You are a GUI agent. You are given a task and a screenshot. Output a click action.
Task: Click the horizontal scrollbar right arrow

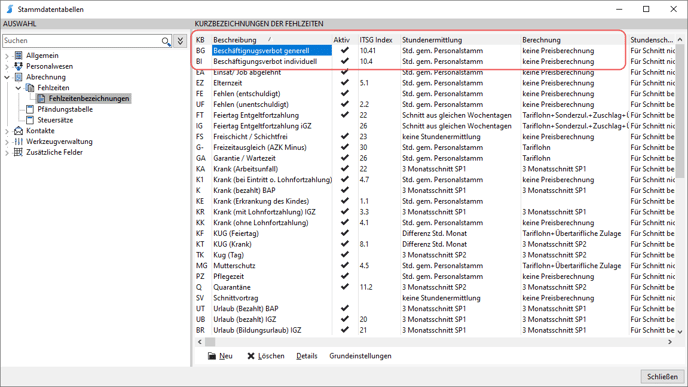tap(670, 342)
